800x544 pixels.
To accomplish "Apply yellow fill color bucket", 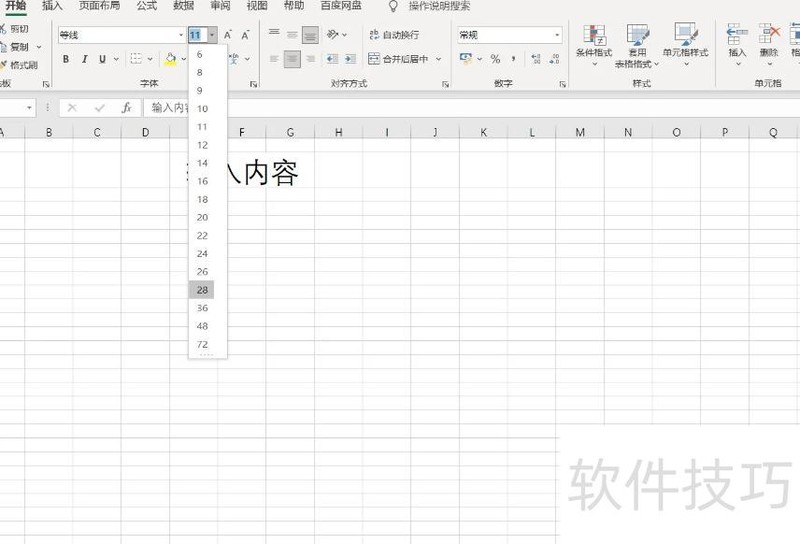I will (x=170, y=59).
